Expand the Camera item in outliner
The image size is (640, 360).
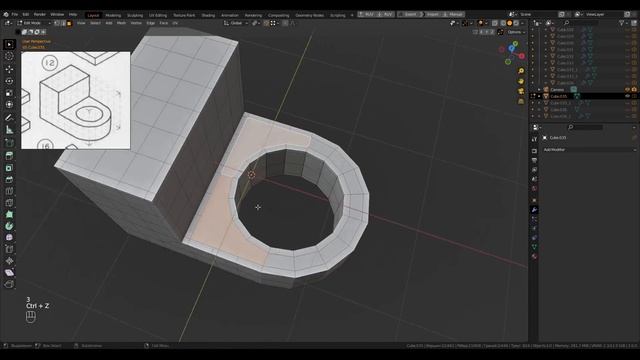539,89
